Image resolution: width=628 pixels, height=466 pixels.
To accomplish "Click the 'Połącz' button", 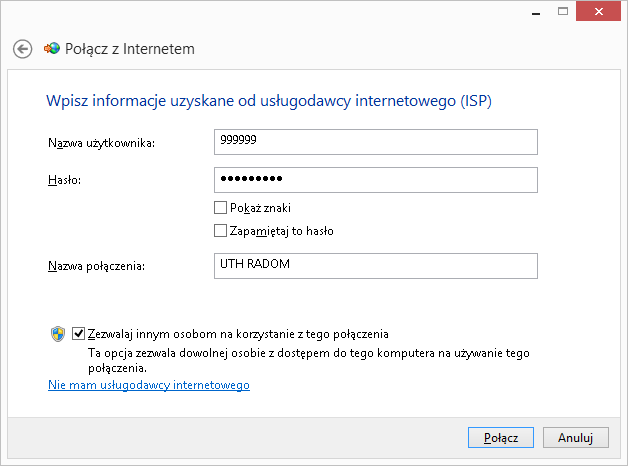I will [501, 438].
